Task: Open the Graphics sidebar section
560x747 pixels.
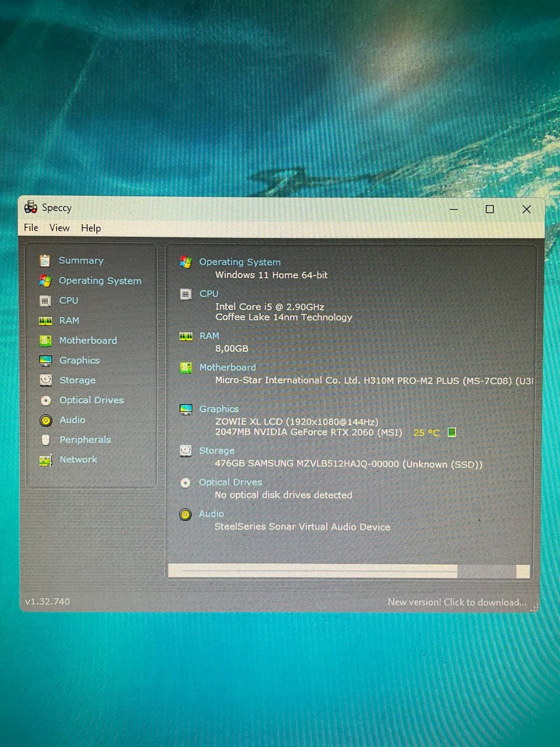Action: coord(79,361)
